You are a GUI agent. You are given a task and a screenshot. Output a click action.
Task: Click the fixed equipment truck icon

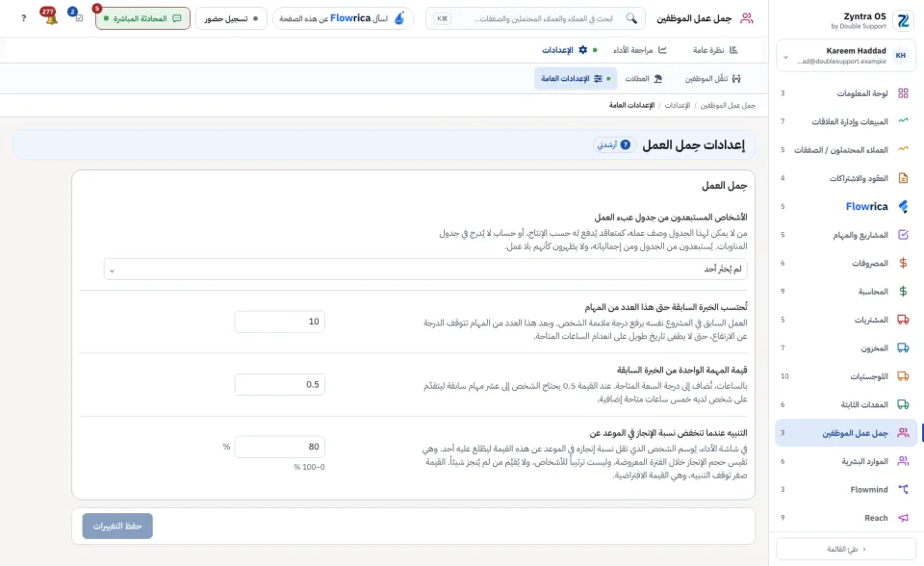pos(903,404)
